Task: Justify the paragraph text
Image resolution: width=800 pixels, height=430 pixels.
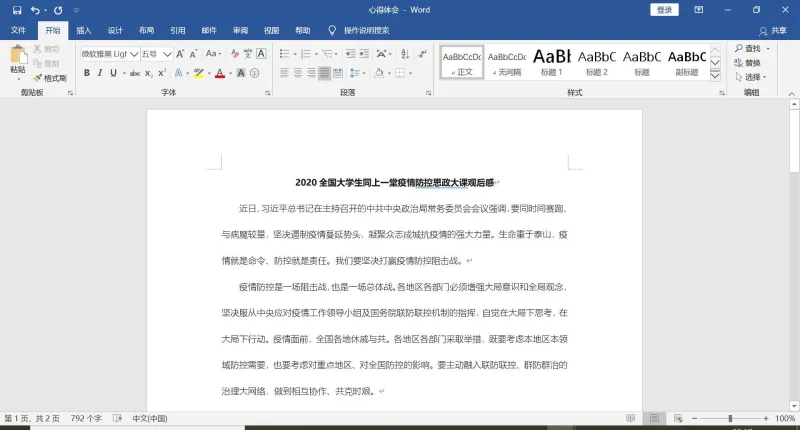Action: coord(324,73)
